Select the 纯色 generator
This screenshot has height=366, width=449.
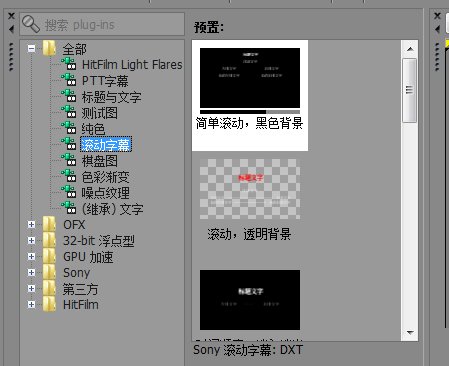(93, 129)
